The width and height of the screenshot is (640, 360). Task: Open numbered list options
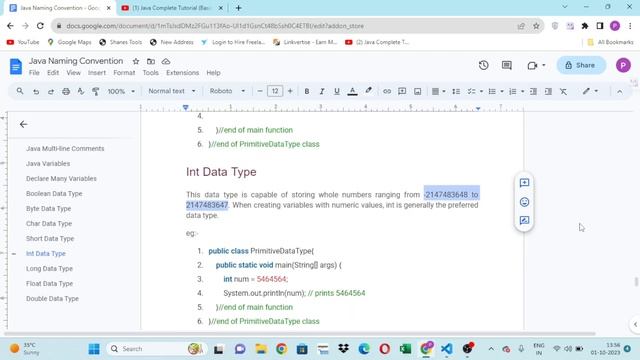(516, 91)
